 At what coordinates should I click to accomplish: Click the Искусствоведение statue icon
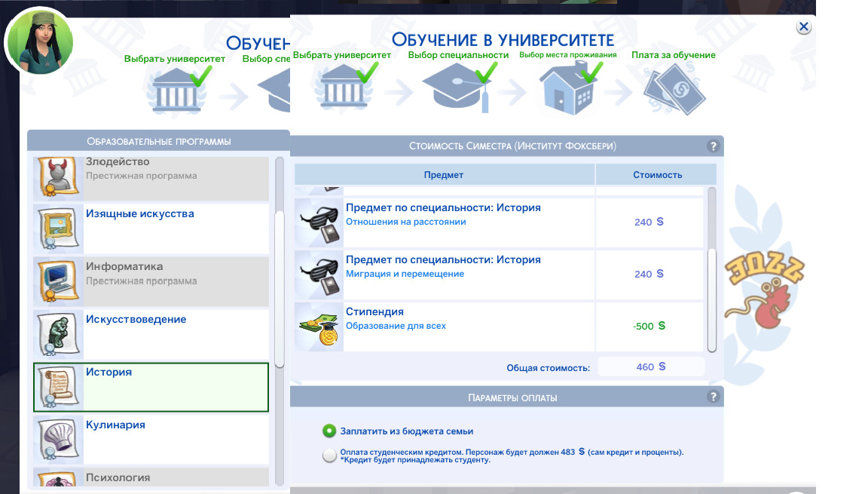click(58, 334)
